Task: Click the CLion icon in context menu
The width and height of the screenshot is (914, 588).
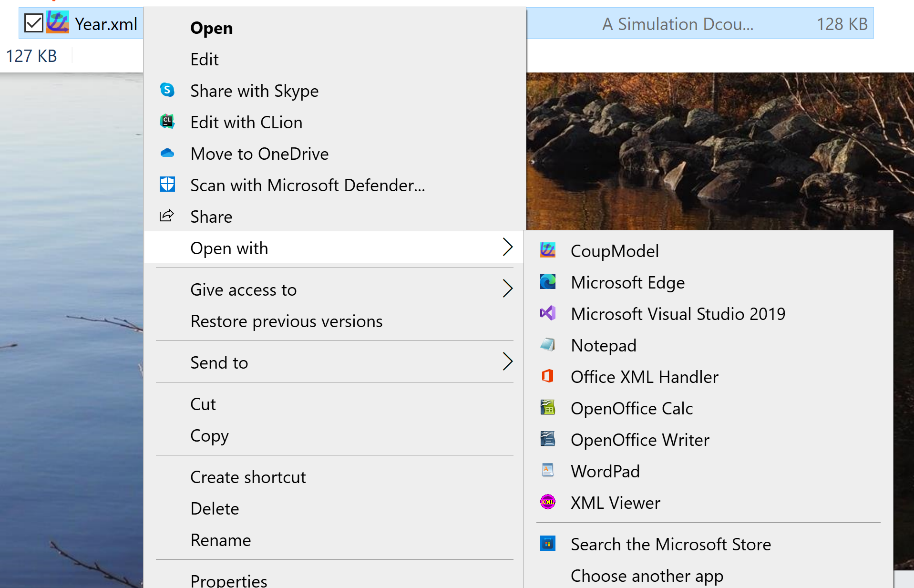Action: point(167,122)
